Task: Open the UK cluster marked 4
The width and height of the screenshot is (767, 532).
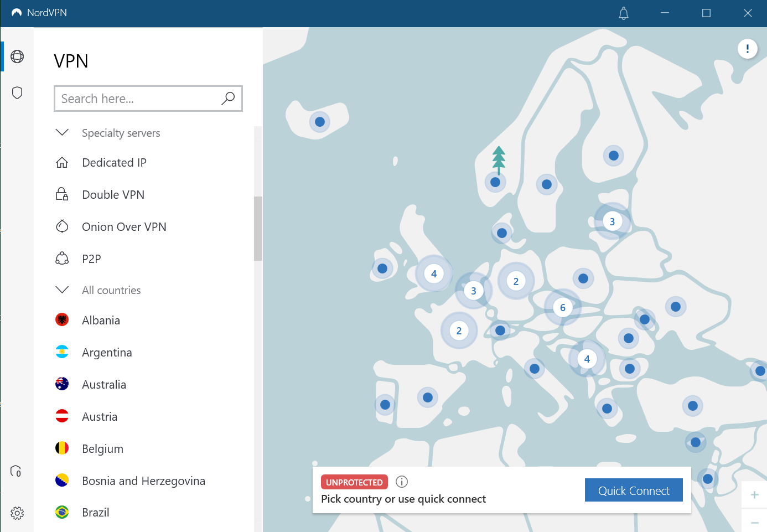Action: 434,273
